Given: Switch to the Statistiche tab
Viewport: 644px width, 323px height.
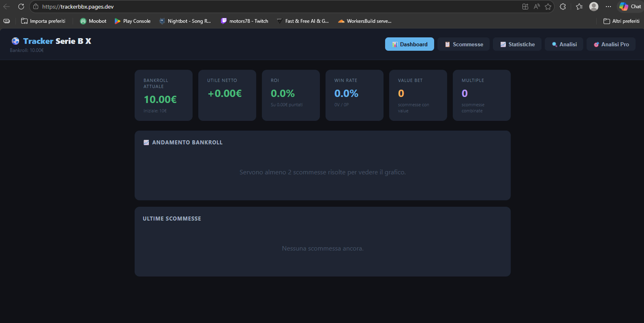Looking at the screenshot, I should [517, 44].
